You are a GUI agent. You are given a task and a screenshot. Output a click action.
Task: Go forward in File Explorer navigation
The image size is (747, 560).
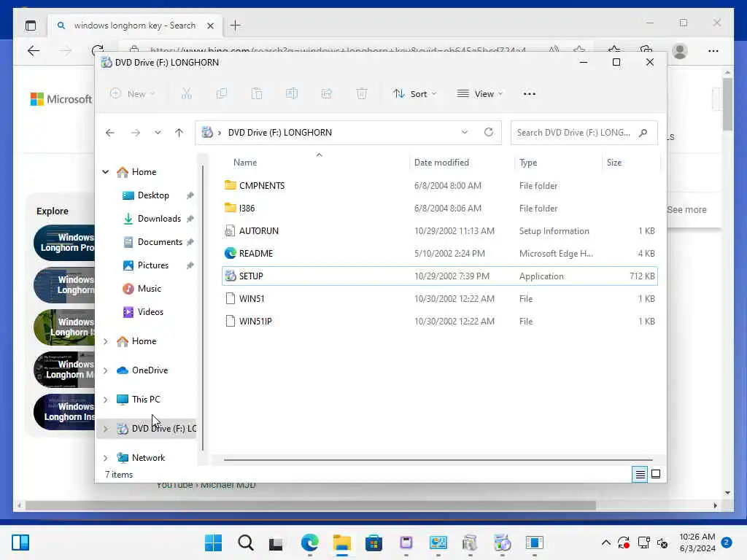coord(136,133)
